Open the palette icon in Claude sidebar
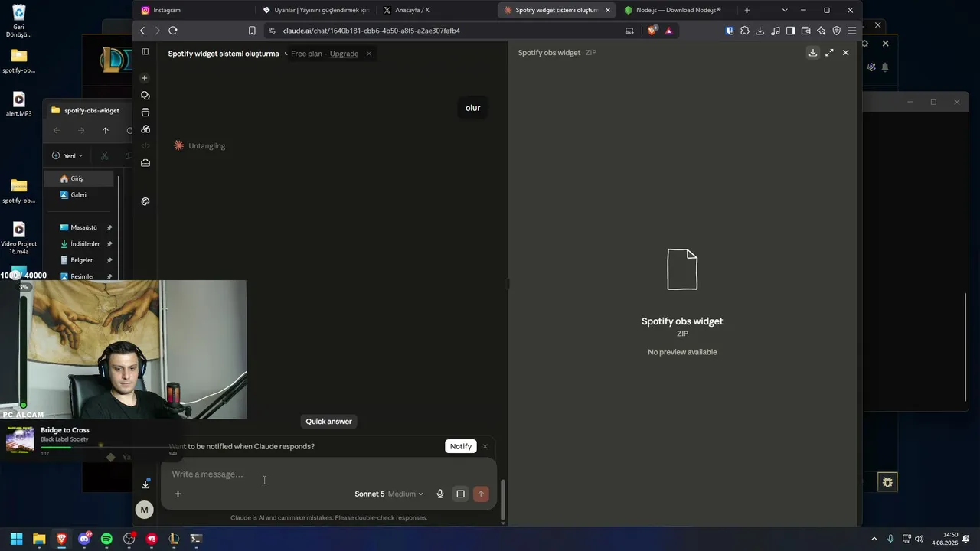 coord(145,201)
